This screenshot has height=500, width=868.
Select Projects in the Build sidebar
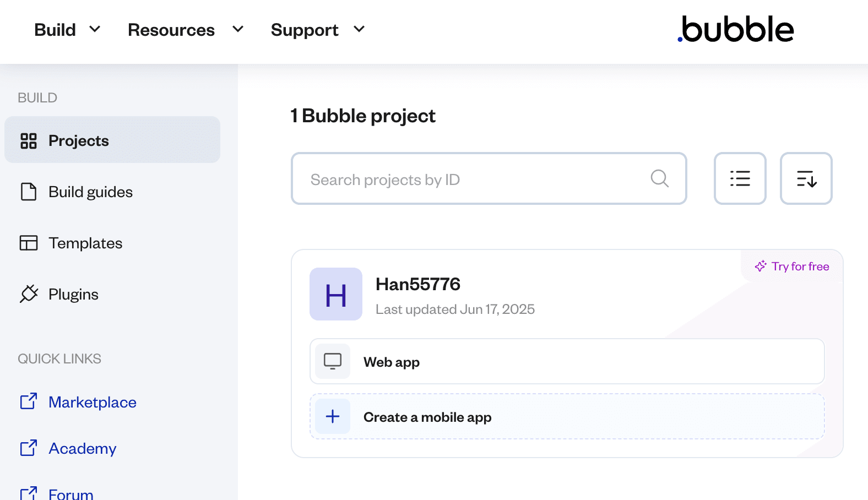pos(78,140)
